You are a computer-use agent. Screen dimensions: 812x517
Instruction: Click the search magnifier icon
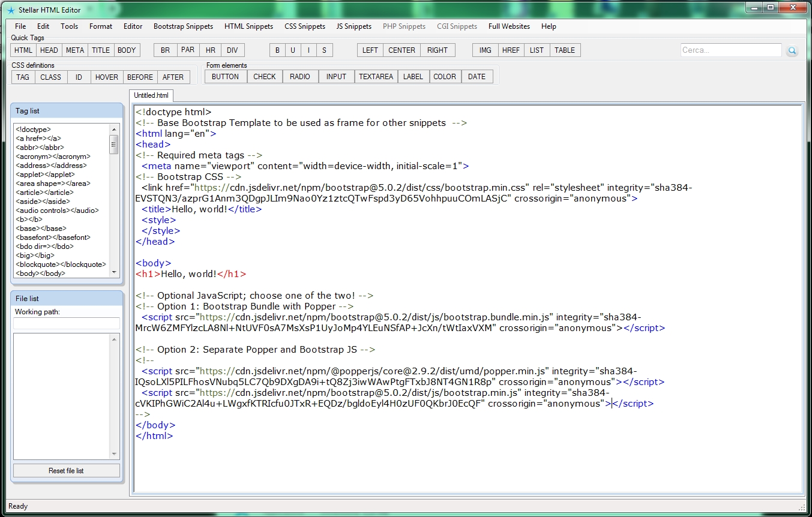(792, 51)
